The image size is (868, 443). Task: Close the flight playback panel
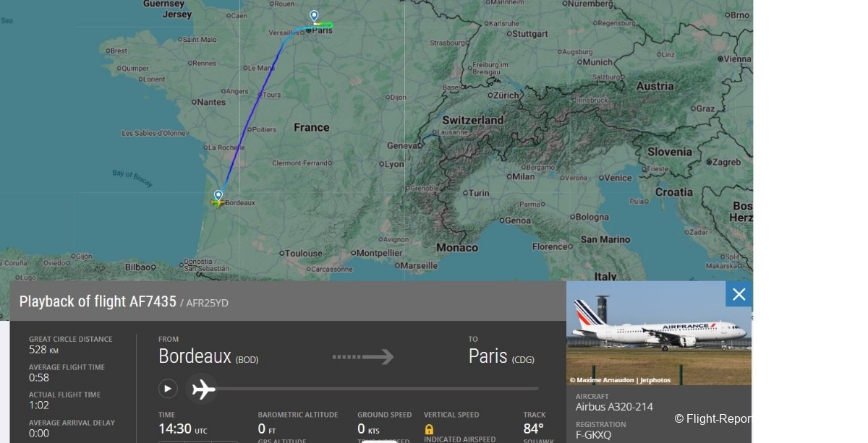coord(739,294)
